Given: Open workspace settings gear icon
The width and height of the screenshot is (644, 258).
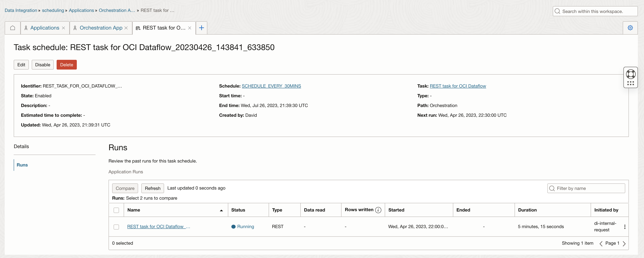Looking at the screenshot, I should tap(630, 28).
